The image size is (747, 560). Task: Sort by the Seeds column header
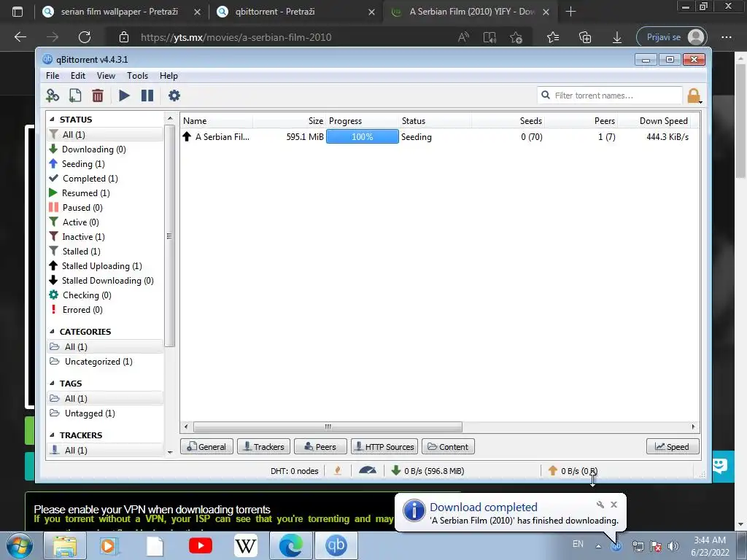point(508,121)
